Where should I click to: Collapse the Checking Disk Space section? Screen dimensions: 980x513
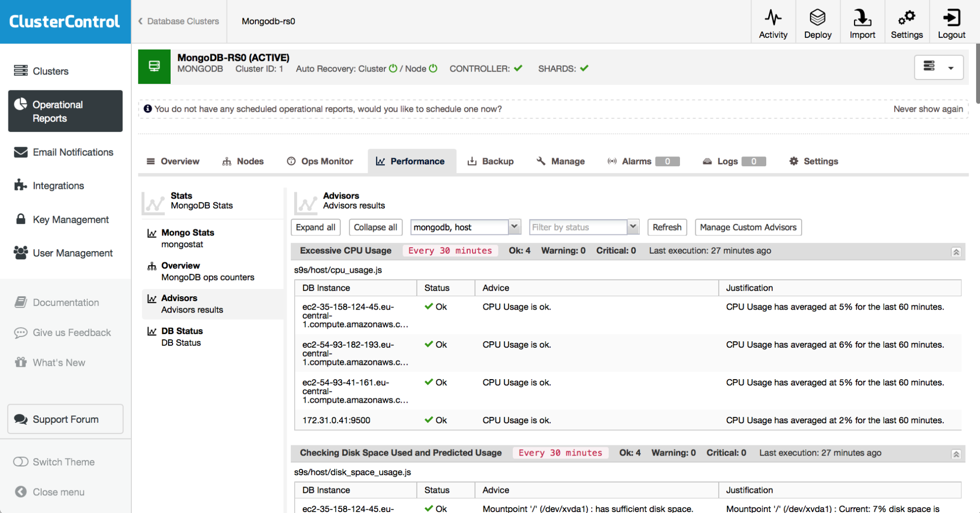(956, 454)
